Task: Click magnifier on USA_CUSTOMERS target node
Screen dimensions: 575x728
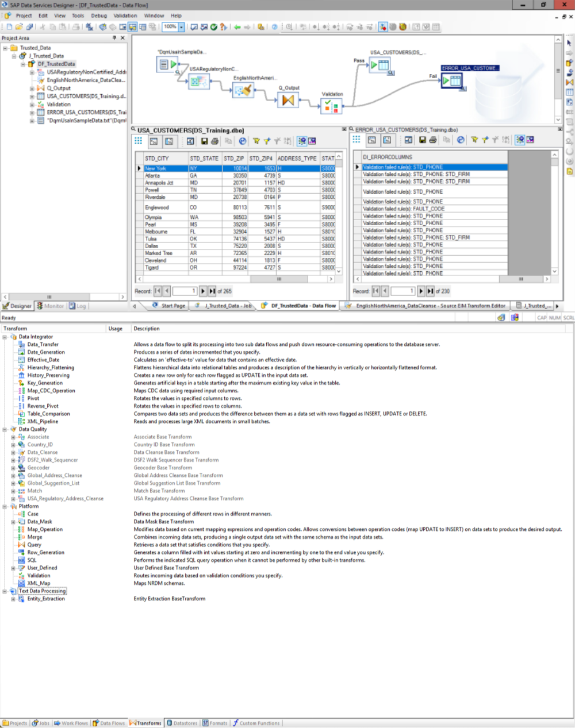Action: click(x=391, y=73)
